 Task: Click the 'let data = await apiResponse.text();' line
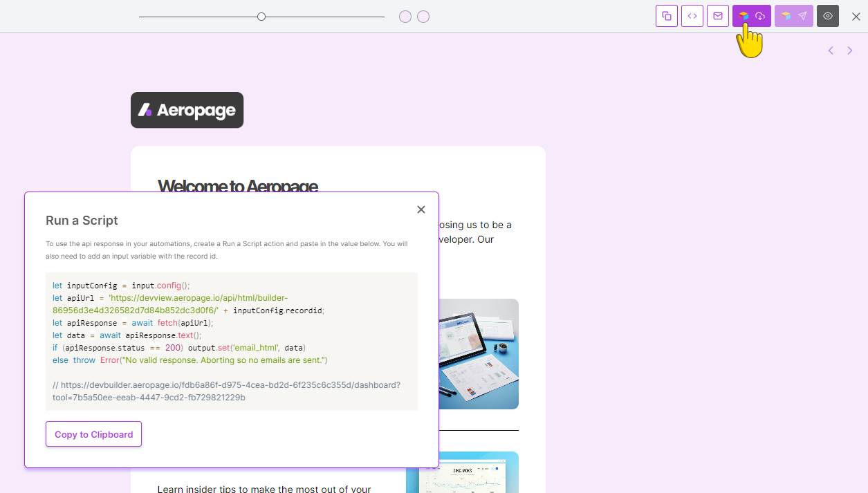(127, 335)
